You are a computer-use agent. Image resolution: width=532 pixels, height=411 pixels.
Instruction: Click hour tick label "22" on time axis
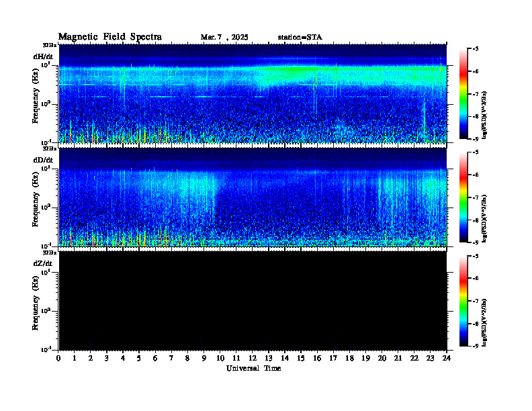[414, 359]
